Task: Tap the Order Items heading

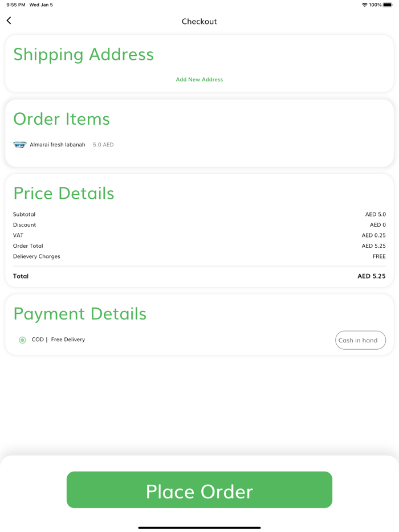Action: pyautogui.click(x=62, y=119)
